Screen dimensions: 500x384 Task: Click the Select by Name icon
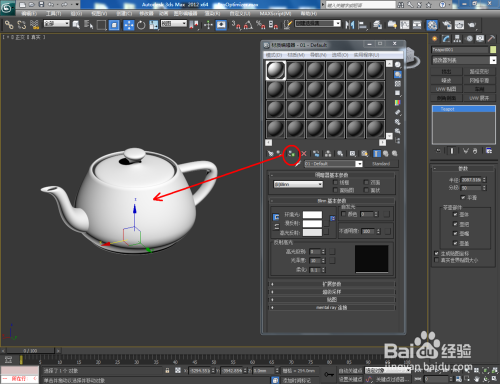click(x=89, y=25)
